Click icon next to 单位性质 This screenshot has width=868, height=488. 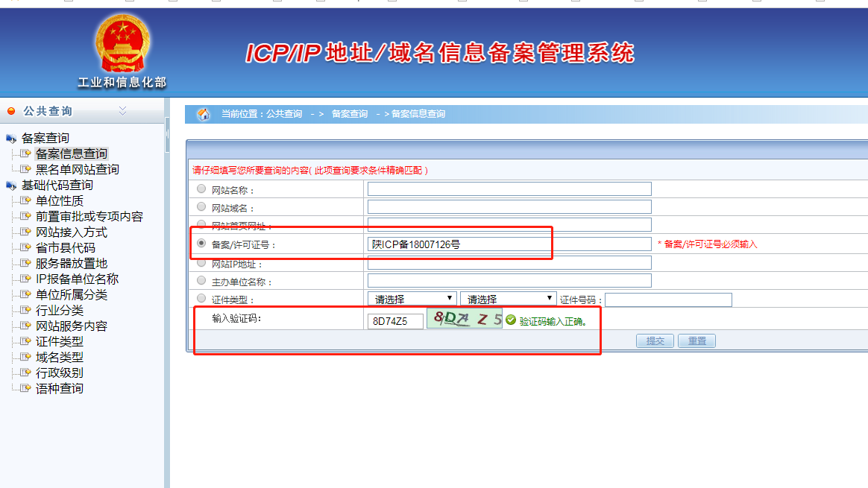(25, 200)
